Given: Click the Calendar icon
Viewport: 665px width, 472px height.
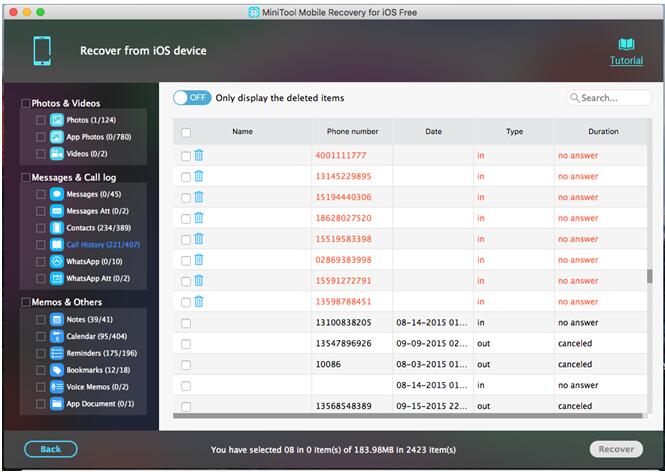Looking at the screenshot, I should coord(56,336).
